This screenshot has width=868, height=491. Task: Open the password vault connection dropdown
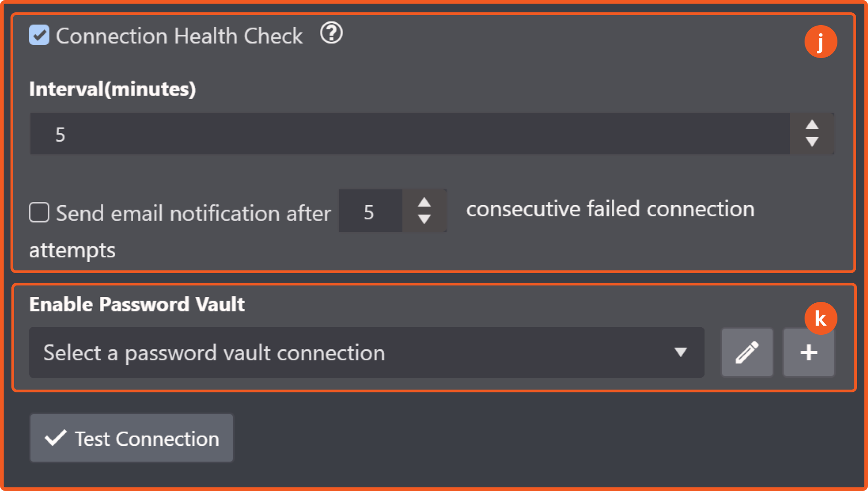[x=356, y=352]
